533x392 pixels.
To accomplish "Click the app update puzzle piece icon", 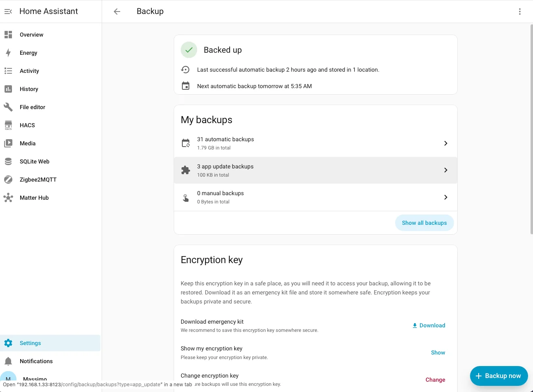I will coord(186,170).
